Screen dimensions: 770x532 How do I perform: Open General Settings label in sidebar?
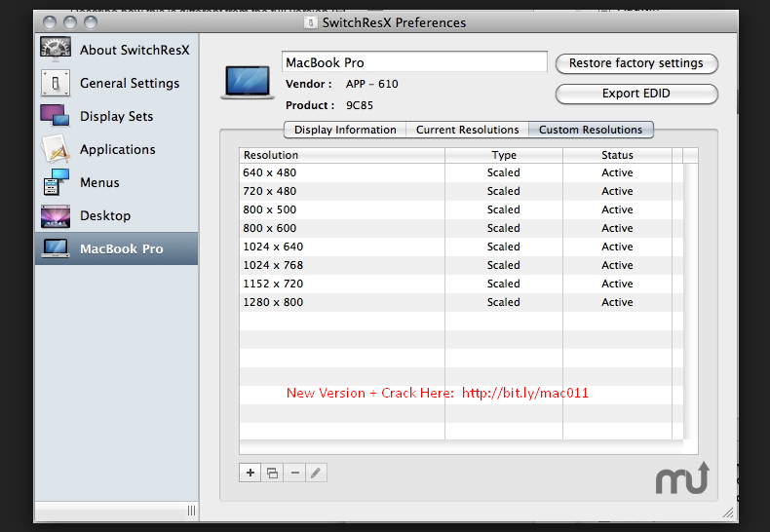[x=130, y=84]
